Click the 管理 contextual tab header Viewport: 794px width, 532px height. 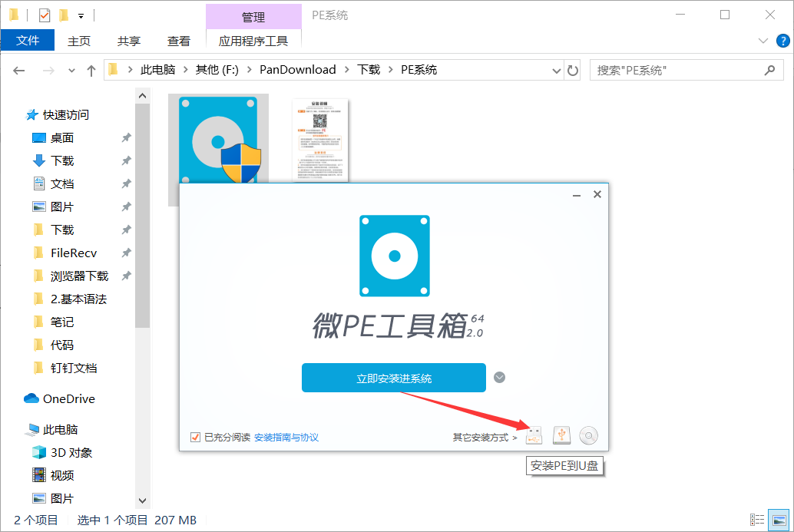253,17
